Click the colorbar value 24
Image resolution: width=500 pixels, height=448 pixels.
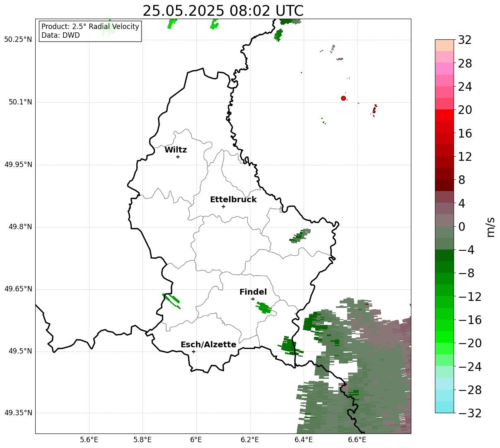(x=465, y=87)
